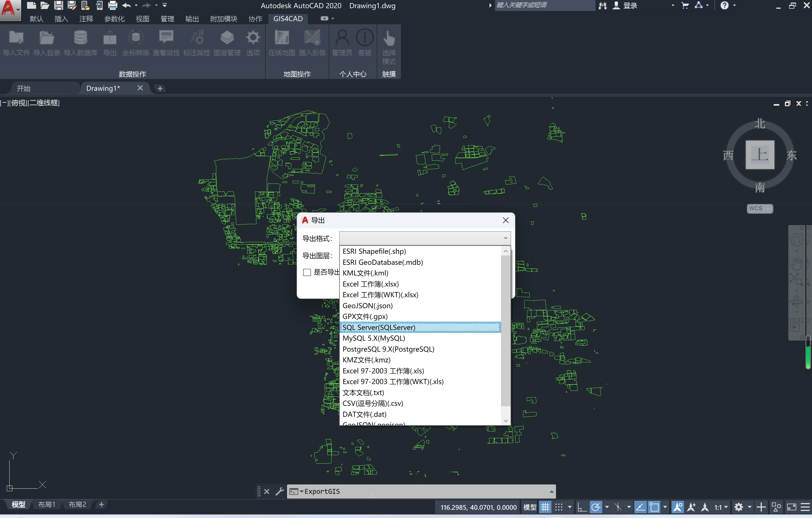
Task: Switch to the 布局1 layout tab
Action: pos(47,504)
